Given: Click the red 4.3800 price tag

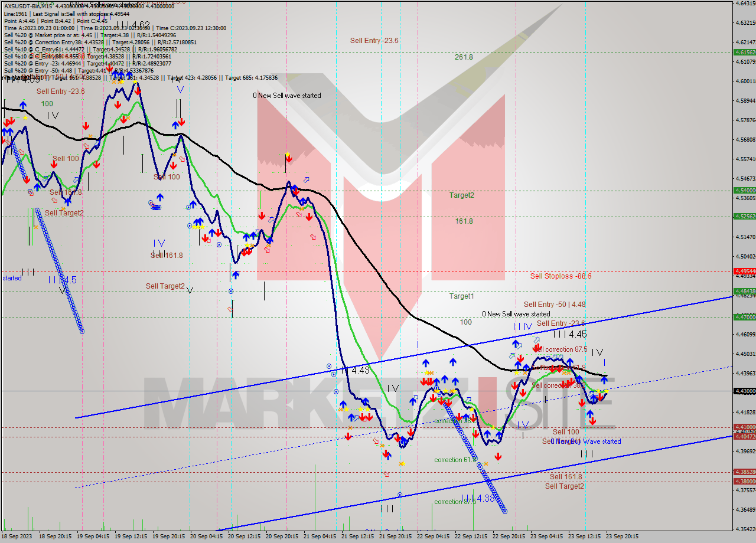Looking at the screenshot, I should click(x=744, y=482).
